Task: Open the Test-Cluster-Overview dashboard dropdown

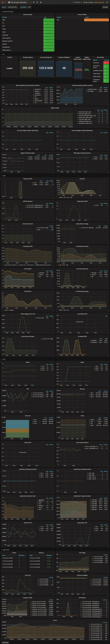Action: pyautogui.click(x=18, y=2)
